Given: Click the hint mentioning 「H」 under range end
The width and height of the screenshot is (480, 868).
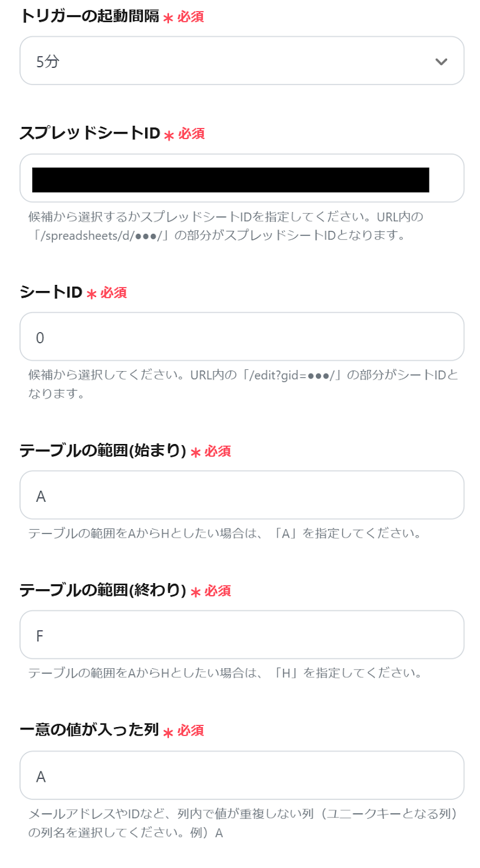Looking at the screenshot, I should coord(225,674).
